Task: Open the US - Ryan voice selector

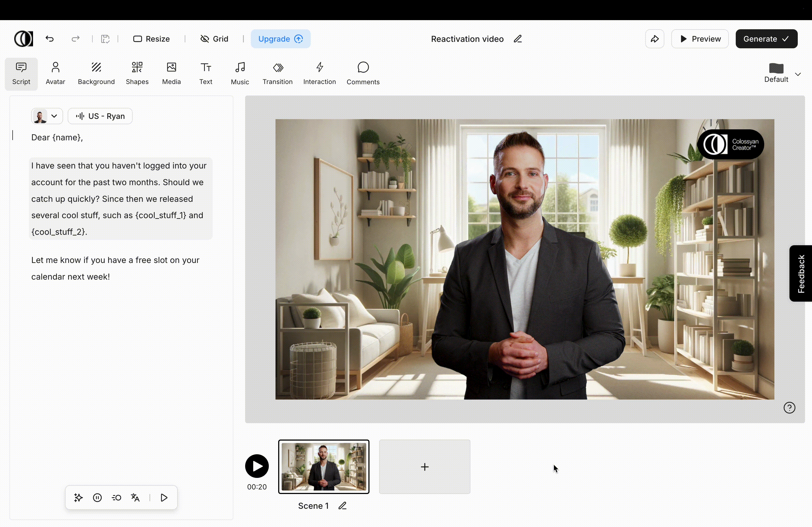Action: (x=100, y=116)
